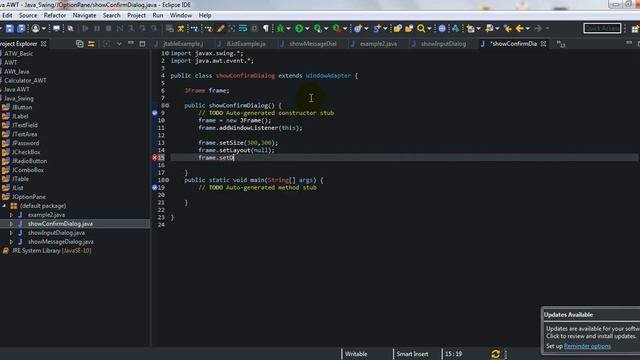Click the New Java Package icon
Image resolution: width=640 pixels, height=360 pixels.
(358, 28)
